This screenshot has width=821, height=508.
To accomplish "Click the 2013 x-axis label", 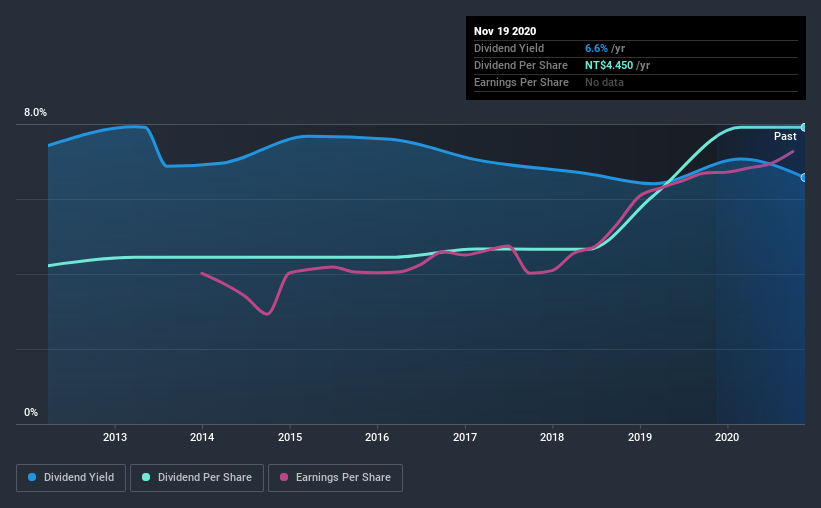I will (115, 437).
